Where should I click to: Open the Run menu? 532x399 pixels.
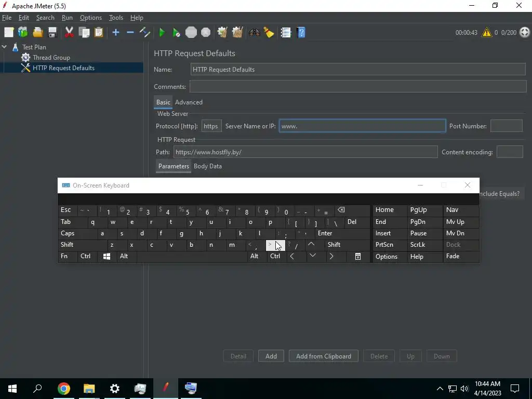click(x=67, y=18)
